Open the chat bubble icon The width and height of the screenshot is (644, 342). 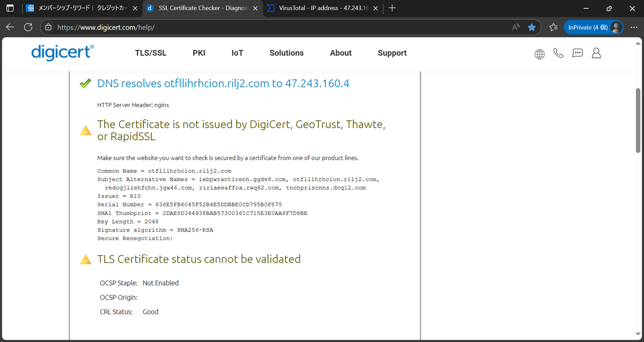point(577,53)
